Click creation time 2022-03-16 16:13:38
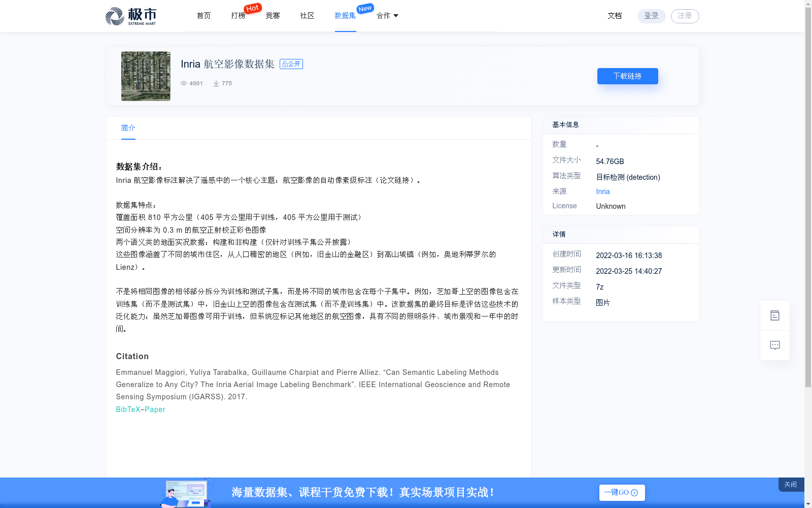 click(629, 256)
